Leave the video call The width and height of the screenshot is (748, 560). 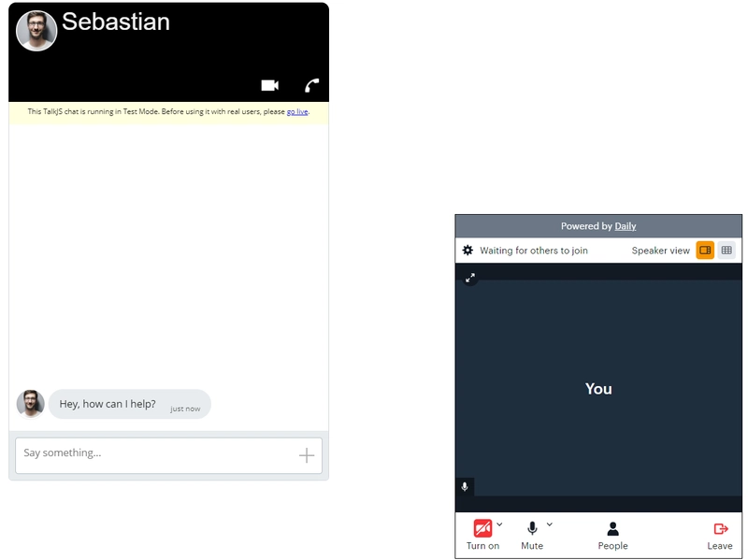(x=719, y=535)
